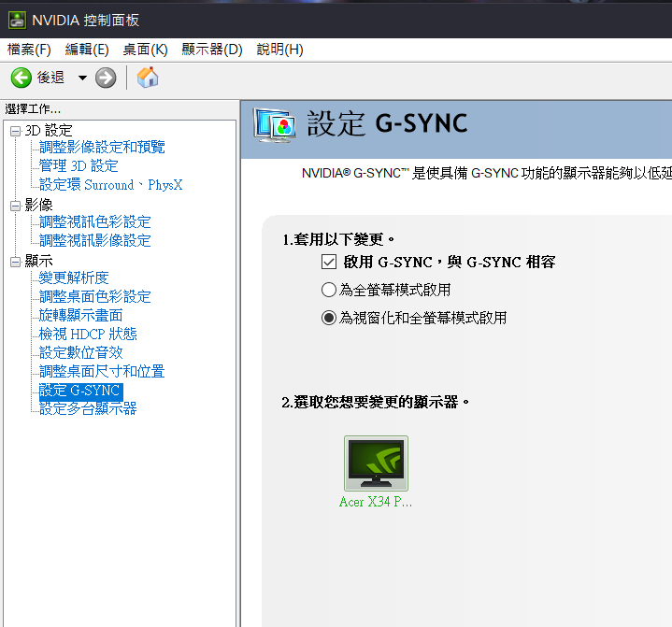Image resolution: width=672 pixels, height=627 pixels.
Task: Click the 2.選取您想要變更的顯示器 heading
Action: tap(376, 403)
